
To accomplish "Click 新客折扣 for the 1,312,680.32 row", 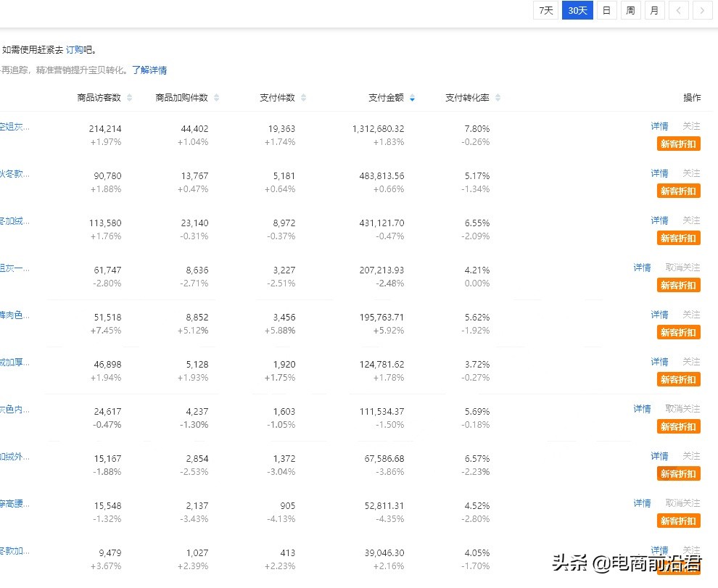I will 678,144.
